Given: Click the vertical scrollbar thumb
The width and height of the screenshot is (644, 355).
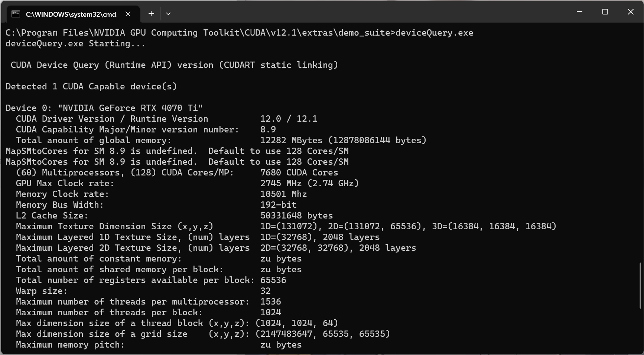Looking at the screenshot, I should [640, 285].
